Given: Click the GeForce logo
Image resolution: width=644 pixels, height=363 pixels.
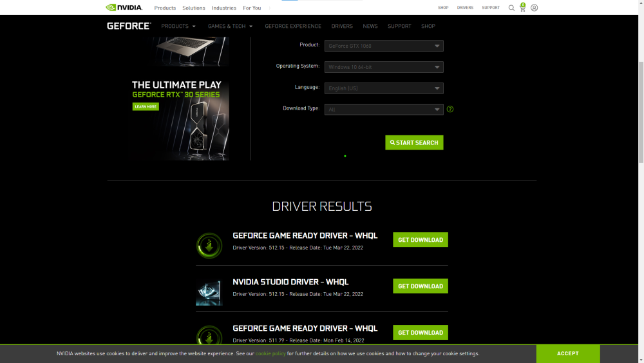Looking at the screenshot, I should (129, 26).
